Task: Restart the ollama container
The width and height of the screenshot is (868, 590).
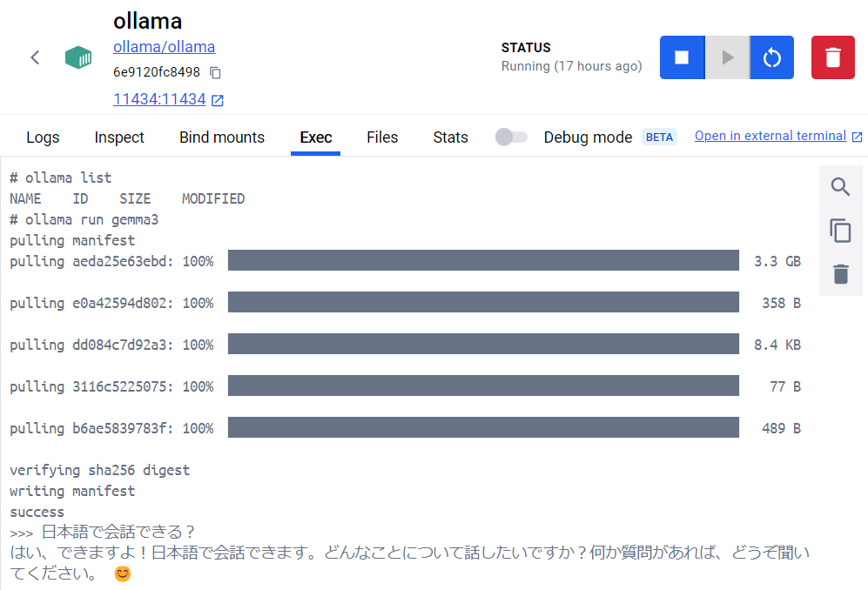Action: (772, 57)
